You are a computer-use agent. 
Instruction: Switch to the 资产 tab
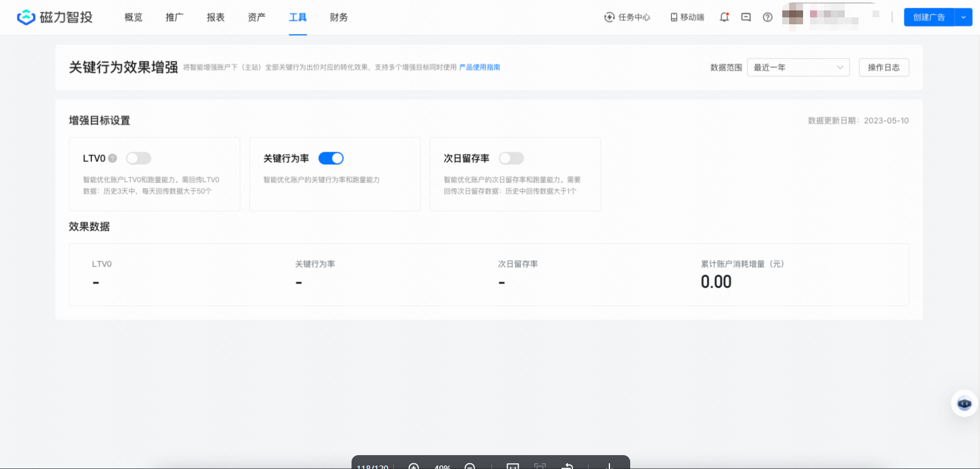(x=257, y=17)
